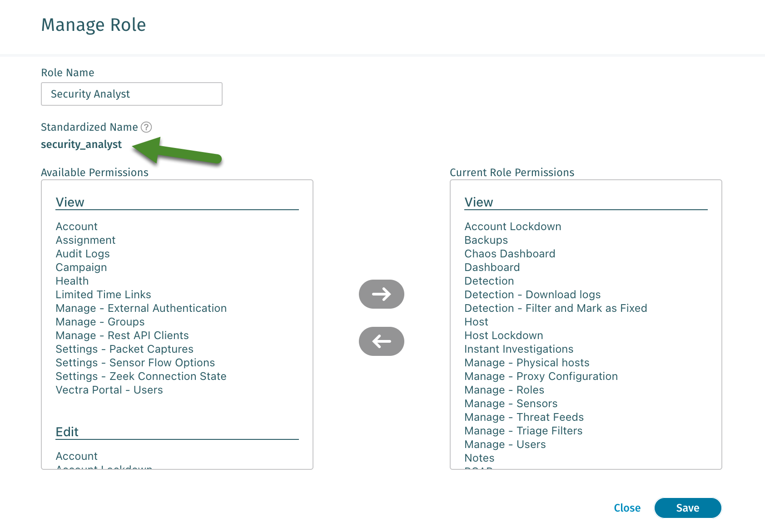This screenshot has width=765, height=532.
Task: Select Manage - External Authentication permission
Action: 141,308
